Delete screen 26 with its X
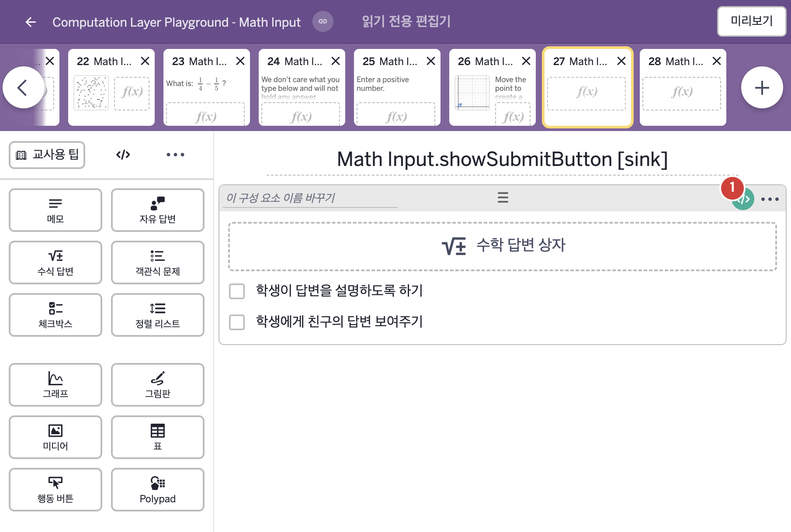Image resolution: width=791 pixels, height=532 pixels. (x=526, y=61)
